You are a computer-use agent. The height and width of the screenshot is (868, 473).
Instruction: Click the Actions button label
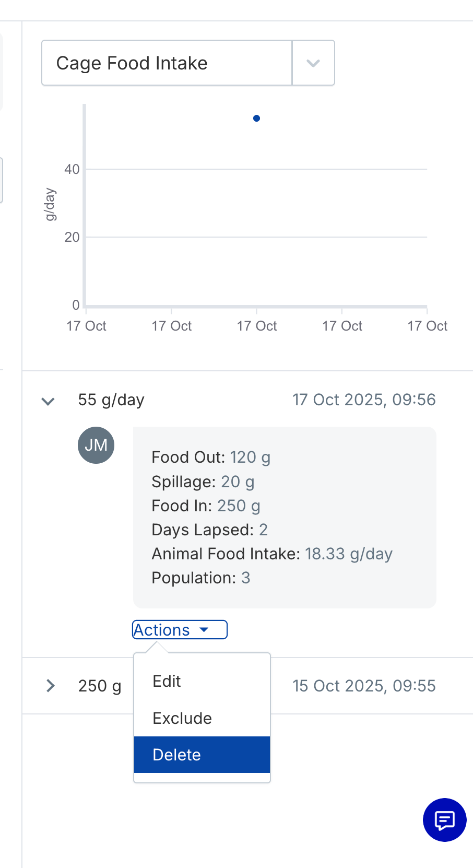coord(162,630)
